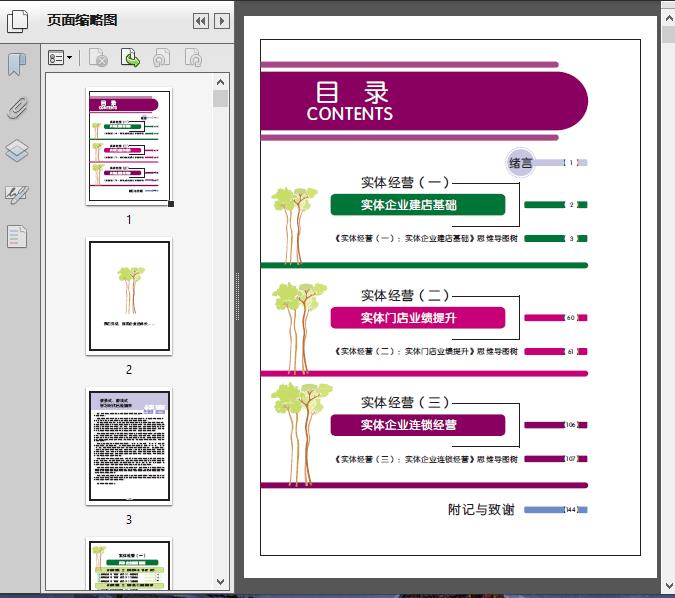The width and height of the screenshot is (675, 598).
Task: Click the pink 实体门店业绩提升 heading
Action: tap(418, 318)
